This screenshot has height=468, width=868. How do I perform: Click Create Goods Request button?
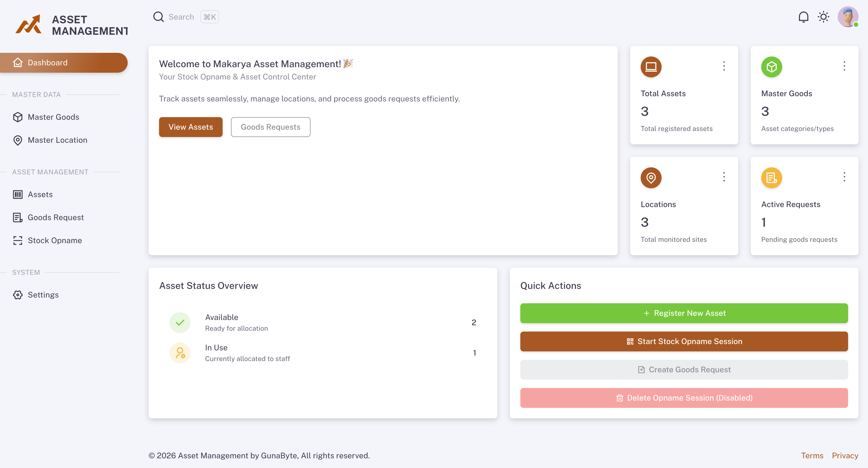coord(684,370)
